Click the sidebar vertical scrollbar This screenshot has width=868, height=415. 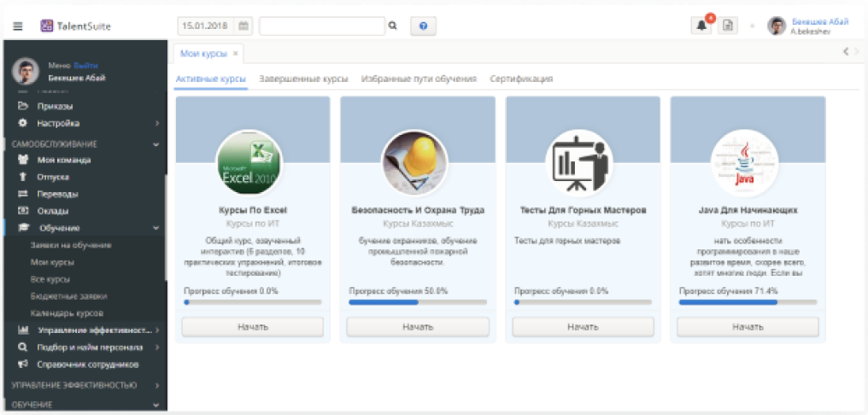pos(166,227)
